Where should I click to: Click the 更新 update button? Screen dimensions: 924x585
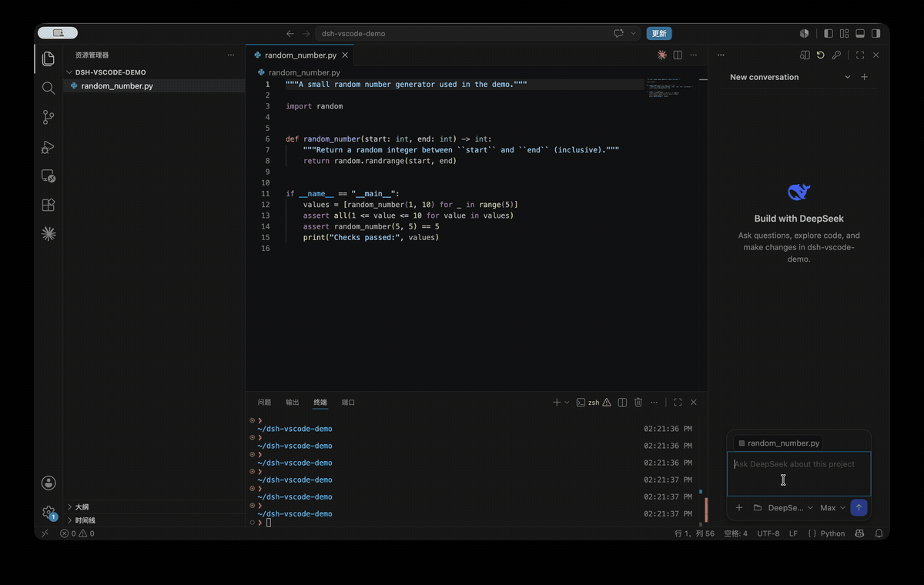coord(659,34)
